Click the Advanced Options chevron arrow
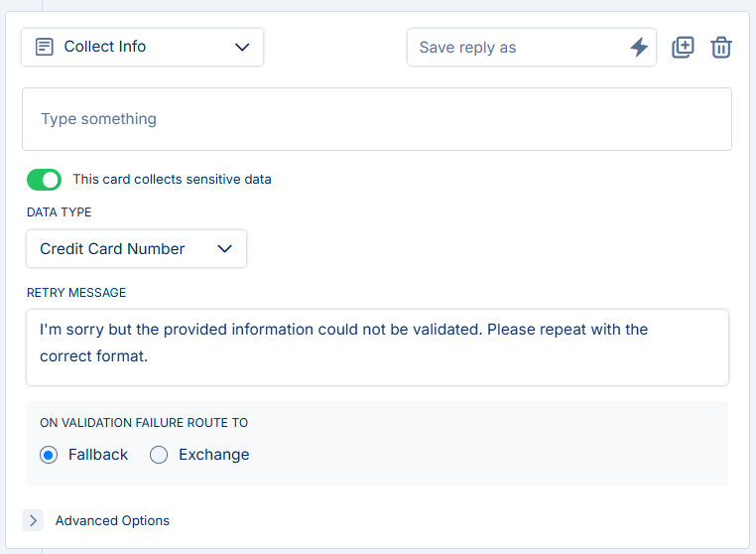The width and height of the screenshot is (756, 554). pos(33,520)
